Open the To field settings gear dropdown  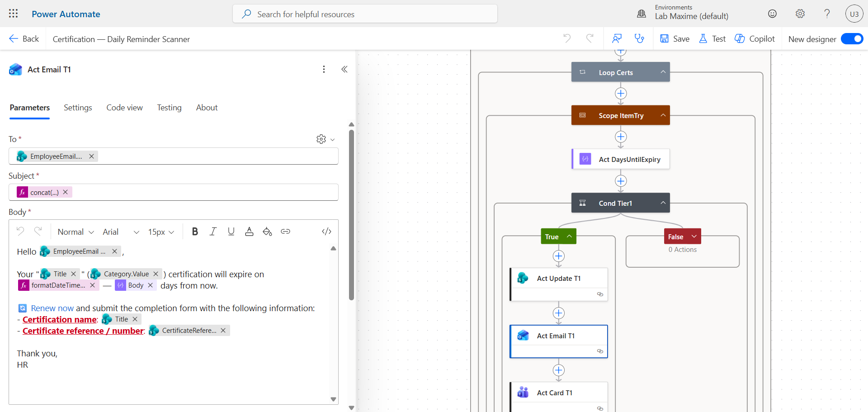coord(325,139)
